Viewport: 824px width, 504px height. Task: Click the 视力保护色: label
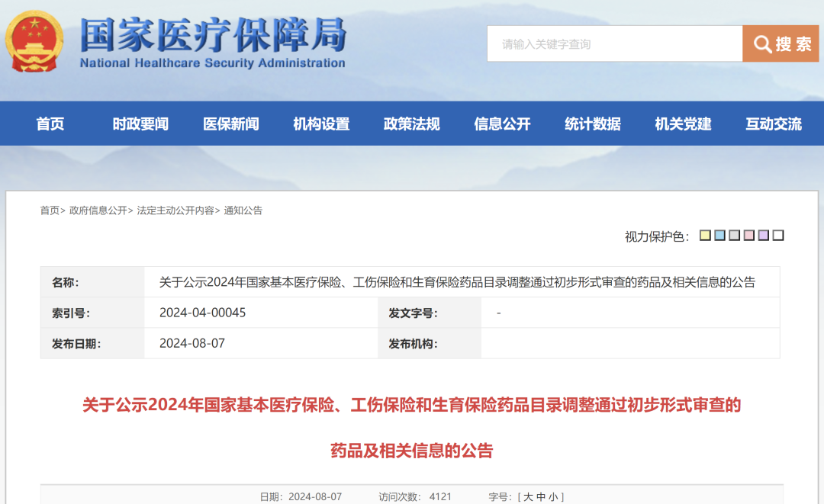click(x=657, y=237)
